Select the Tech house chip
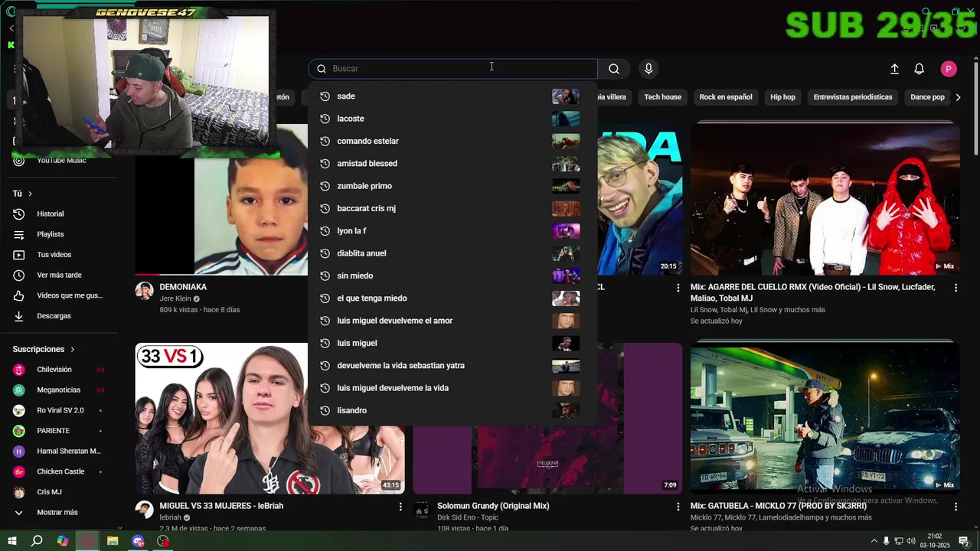Screen dimensions: 980x551 662,97
